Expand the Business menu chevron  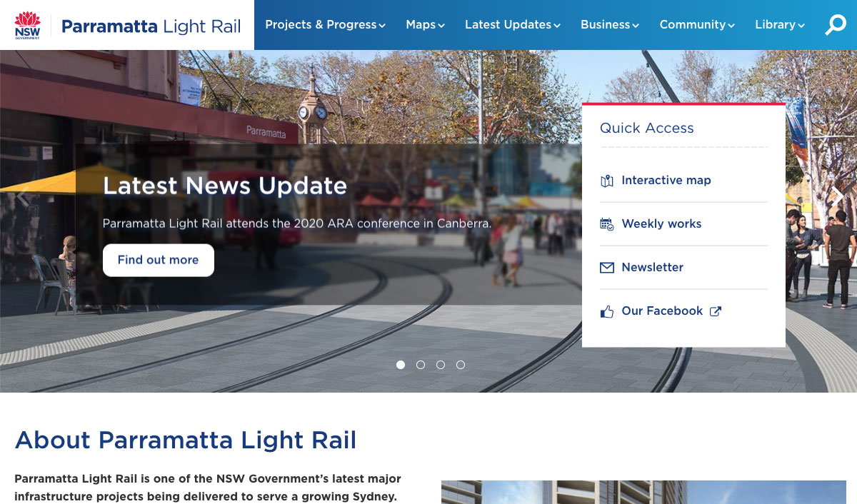point(636,26)
